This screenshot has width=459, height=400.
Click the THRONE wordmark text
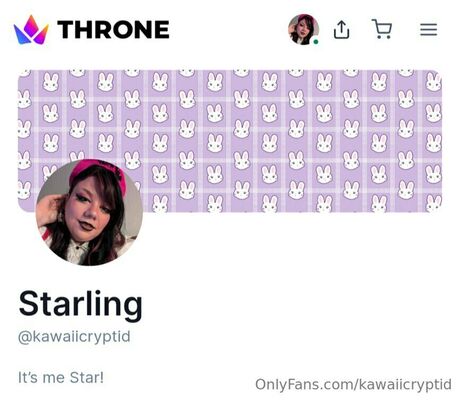click(113, 29)
